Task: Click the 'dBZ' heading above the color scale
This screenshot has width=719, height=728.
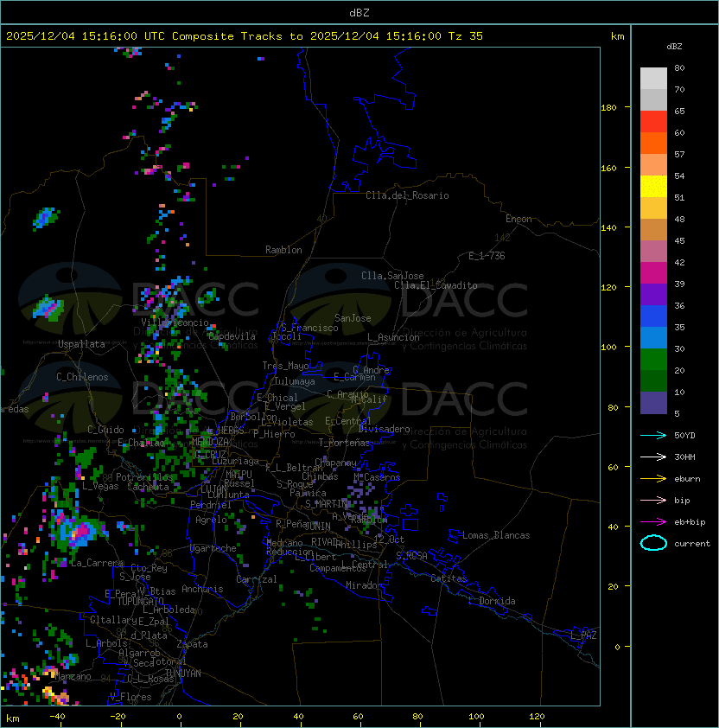Action: pyautogui.click(x=674, y=47)
